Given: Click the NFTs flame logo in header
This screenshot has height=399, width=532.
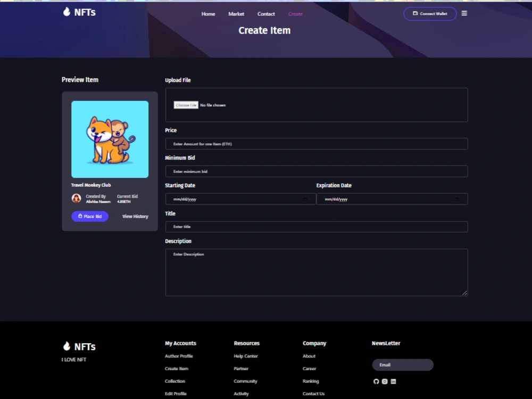Looking at the screenshot, I should click(x=79, y=12).
